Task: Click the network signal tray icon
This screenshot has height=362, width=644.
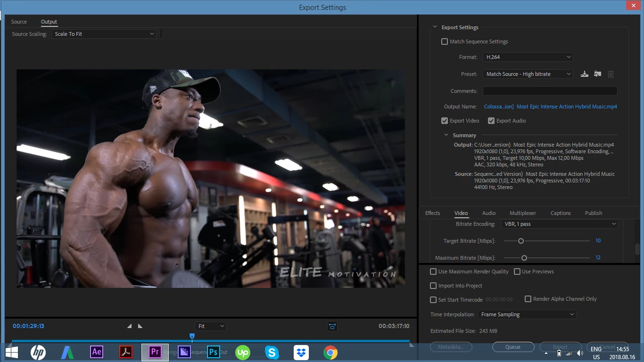Action: (569, 353)
